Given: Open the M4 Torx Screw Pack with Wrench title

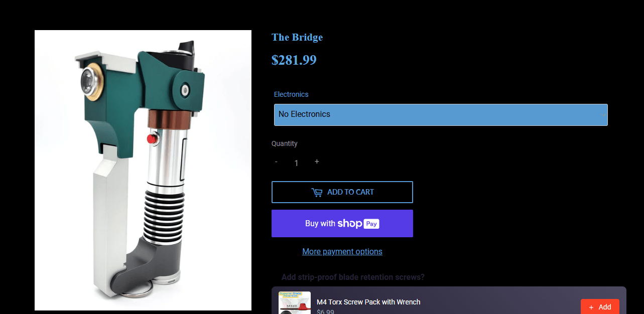Looking at the screenshot, I should point(368,302).
